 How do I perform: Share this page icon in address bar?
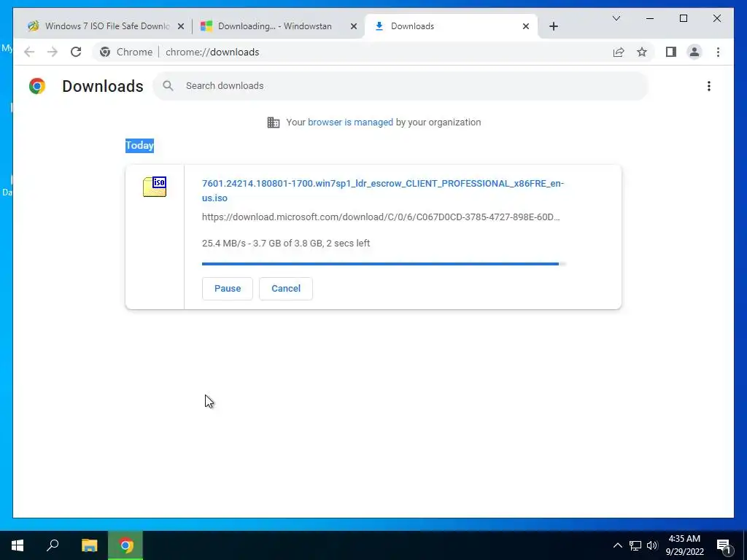tap(619, 52)
